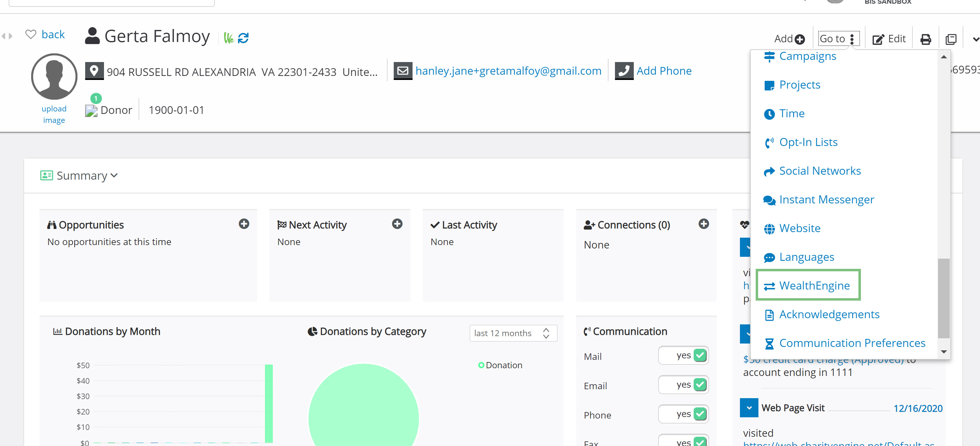
Task: Add a connection using plus icon
Action: click(x=704, y=224)
